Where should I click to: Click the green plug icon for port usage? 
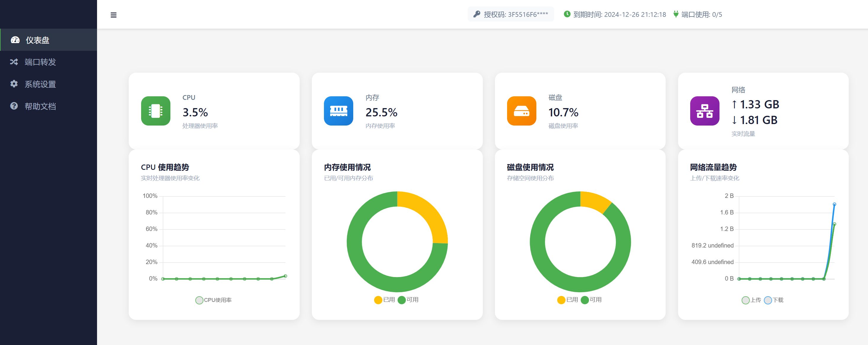(676, 14)
